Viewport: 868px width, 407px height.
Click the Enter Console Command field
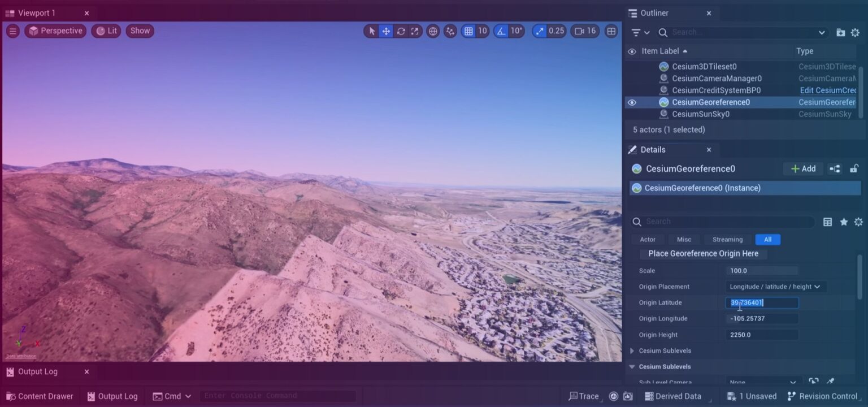pyautogui.click(x=277, y=395)
